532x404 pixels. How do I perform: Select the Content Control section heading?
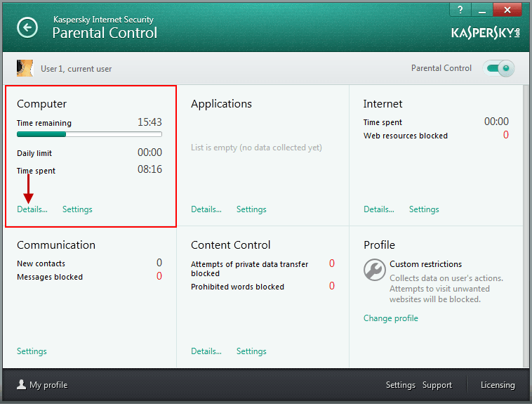coord(231,245)
